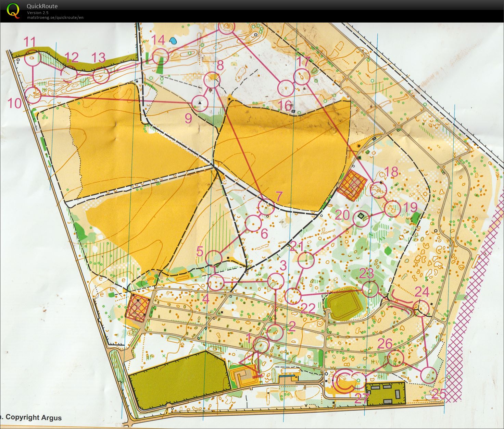Click the control 12 number label
The image size is (504, 429).
[71, 57]
